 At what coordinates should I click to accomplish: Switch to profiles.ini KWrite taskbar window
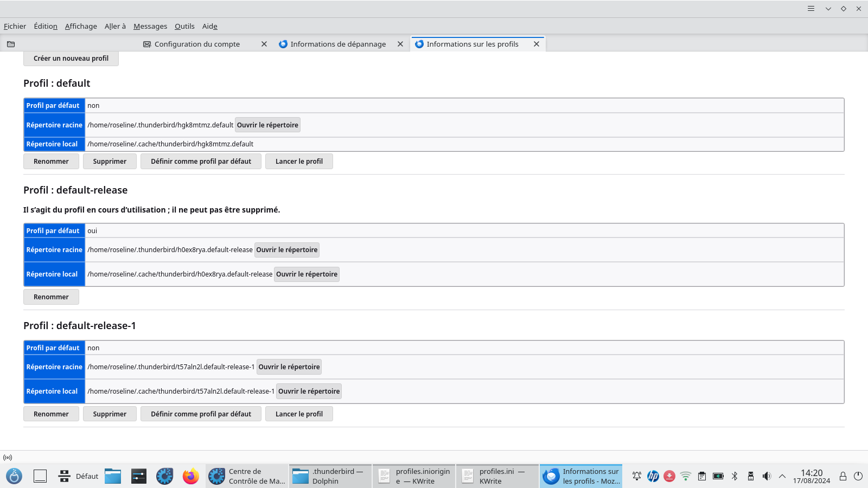[x=497, y=476]
